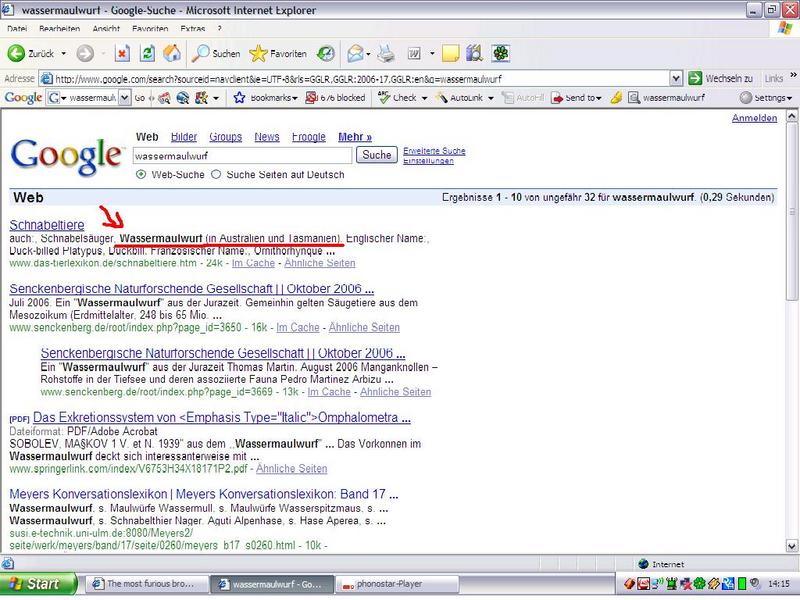Click the yellow note icon in toolbar
The height and width of the screenshot is (600, 800).
[x=451, y=54]
